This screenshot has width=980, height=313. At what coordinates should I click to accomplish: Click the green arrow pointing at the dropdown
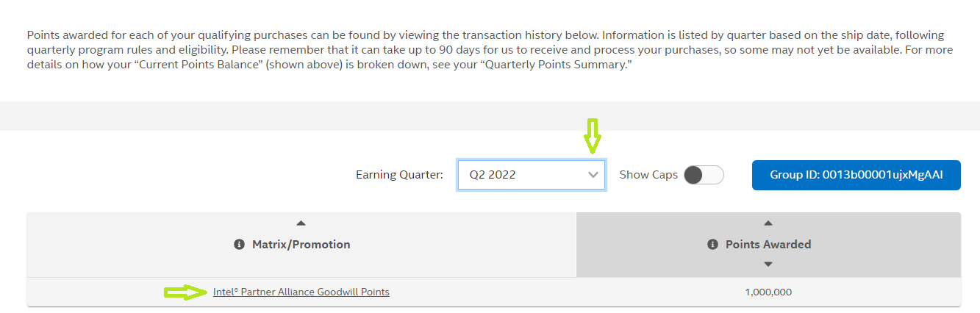tap(593, 136)
